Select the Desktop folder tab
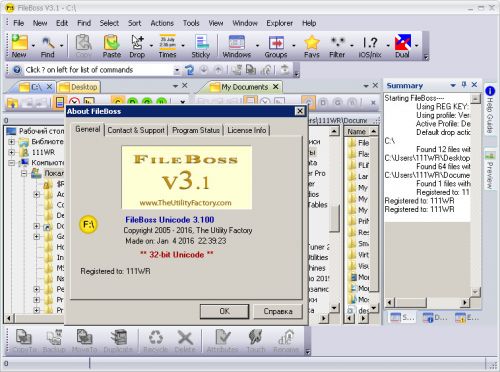 pyautogui.click(x=79, y=87)
